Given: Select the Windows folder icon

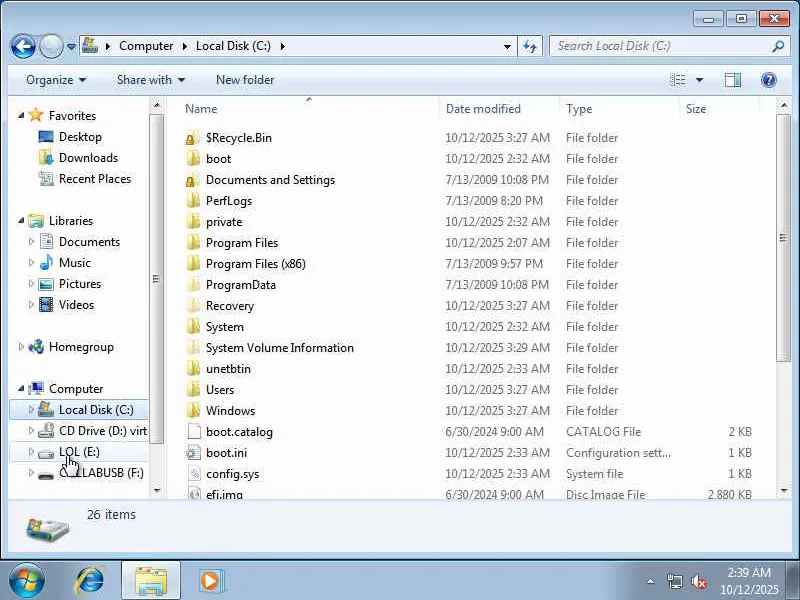Looking at the screenshot, I should click(192, 411).
